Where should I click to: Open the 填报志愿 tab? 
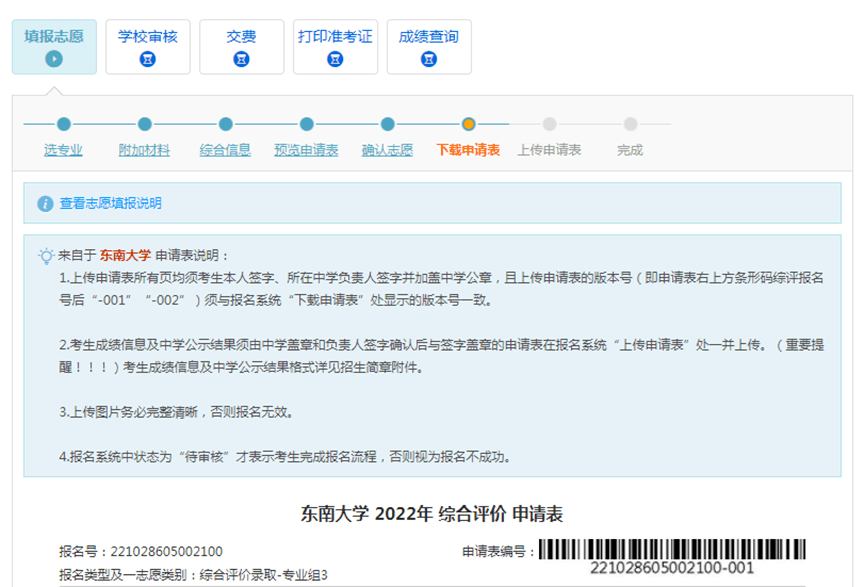tap(54, 47)
